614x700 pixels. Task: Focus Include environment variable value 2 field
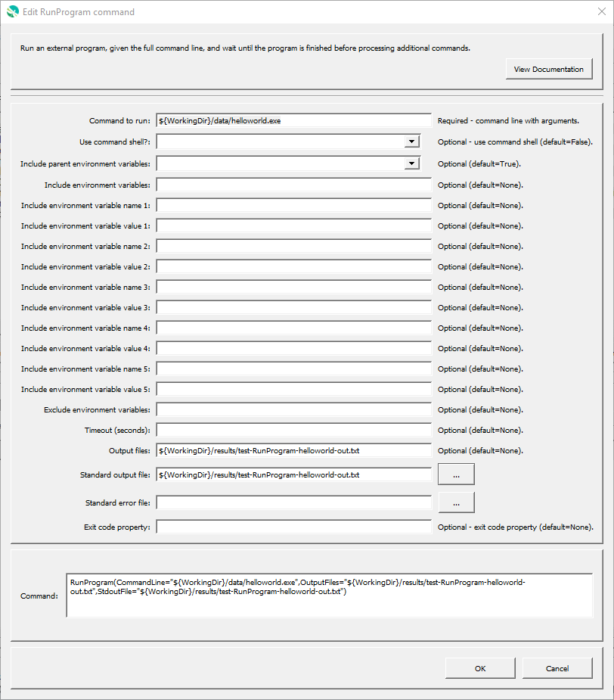(x=293, y=266)
